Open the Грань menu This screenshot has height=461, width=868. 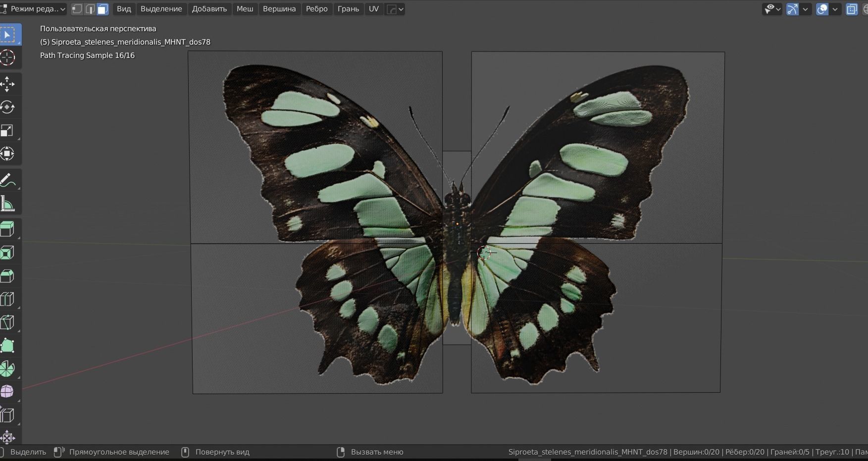tap(349, 9)
